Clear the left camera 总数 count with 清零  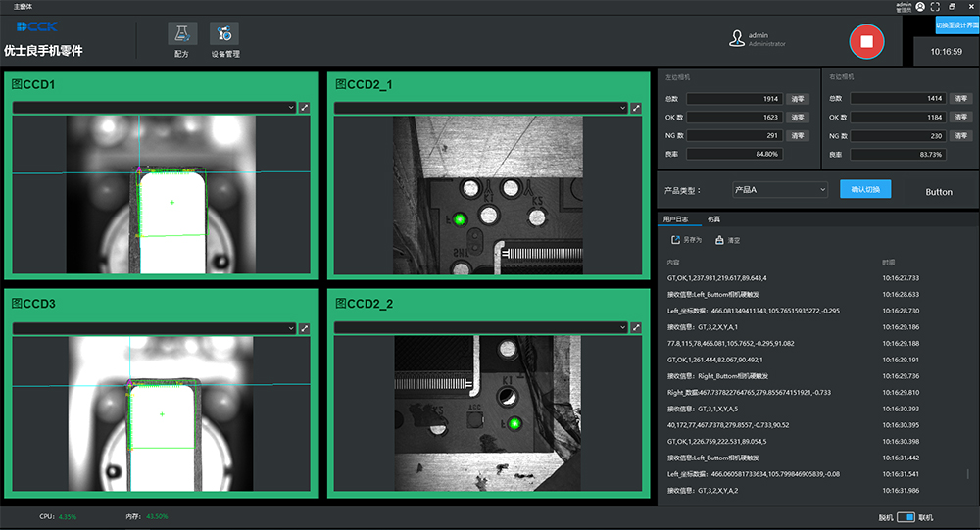(x=798, y=99)
